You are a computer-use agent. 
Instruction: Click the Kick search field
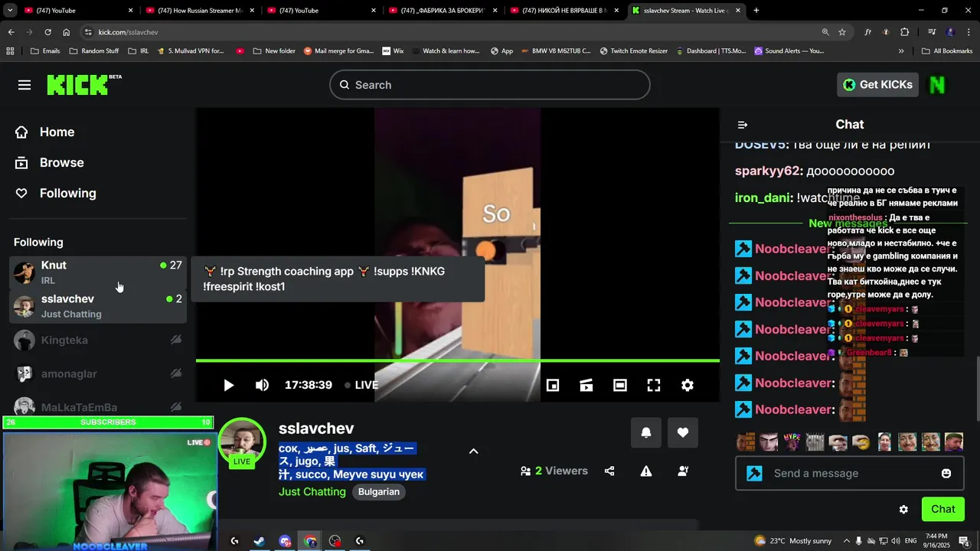point(490,85)
